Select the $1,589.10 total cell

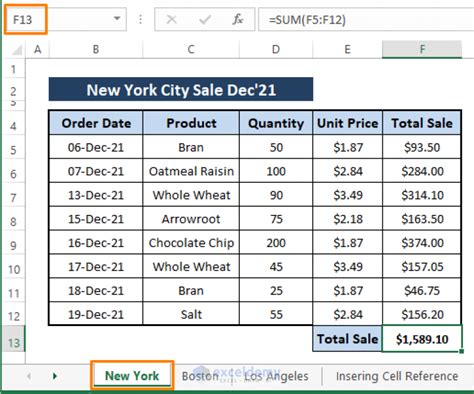coord(422,339)
